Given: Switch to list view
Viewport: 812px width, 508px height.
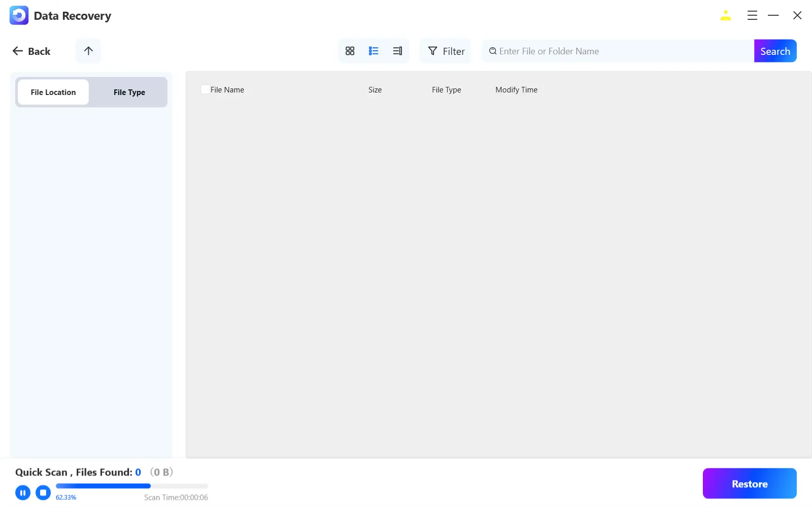Looking at the screenshot, I should (x=374, y=51).
